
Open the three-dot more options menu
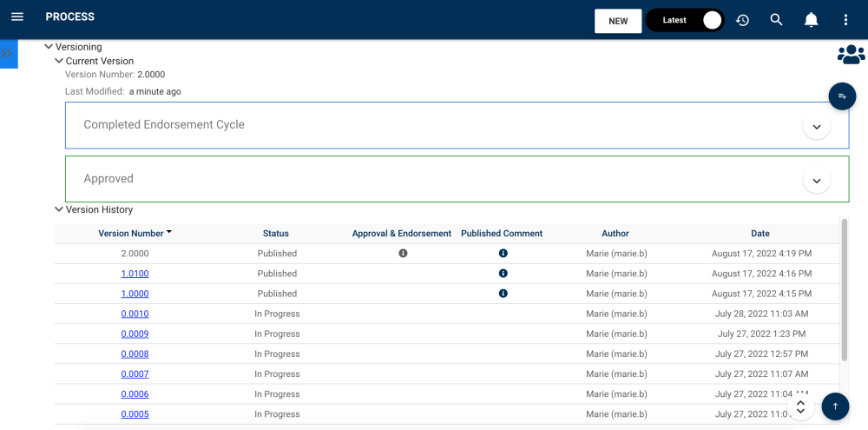point(846,20)
